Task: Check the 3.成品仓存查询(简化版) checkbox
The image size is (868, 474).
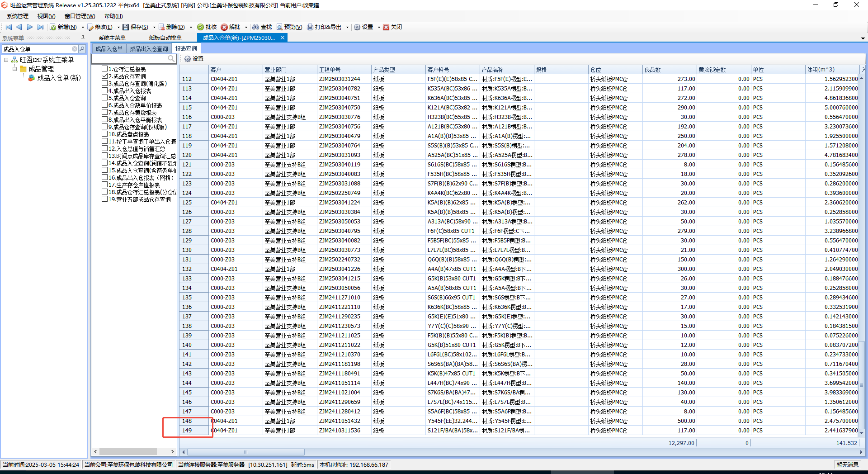Action: point(105,83)
